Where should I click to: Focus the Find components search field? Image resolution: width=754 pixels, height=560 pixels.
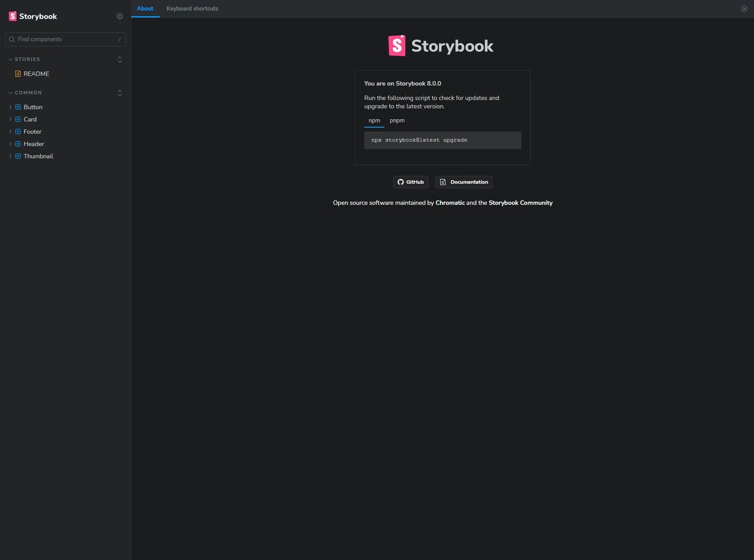[x=65, y=39]
